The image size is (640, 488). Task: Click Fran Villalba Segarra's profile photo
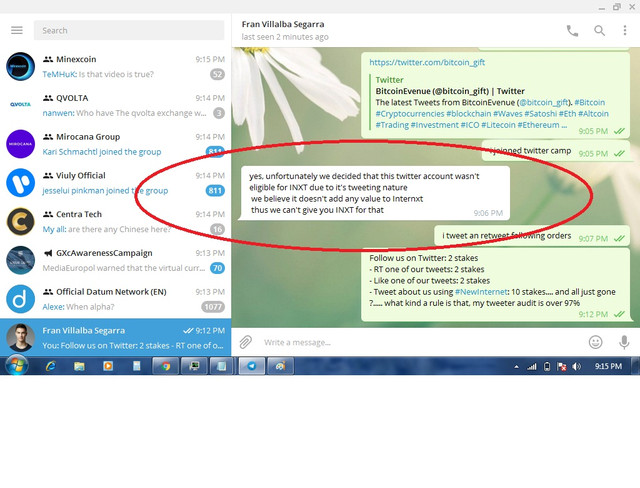coord(20,337)
